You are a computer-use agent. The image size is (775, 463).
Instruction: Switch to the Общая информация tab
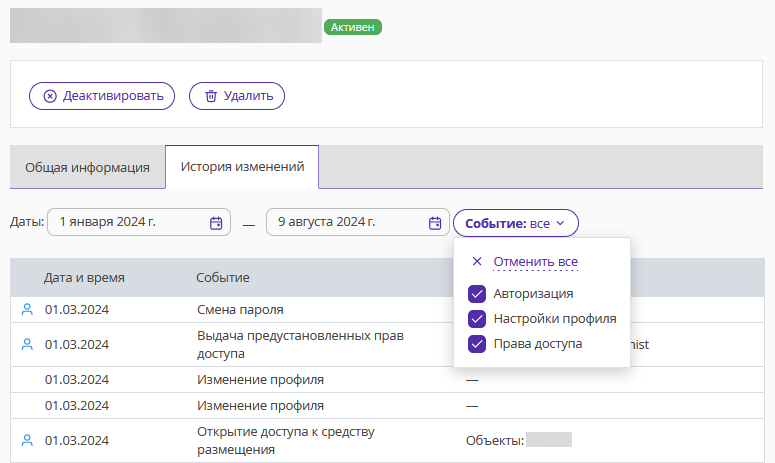(x=87, y=168)
